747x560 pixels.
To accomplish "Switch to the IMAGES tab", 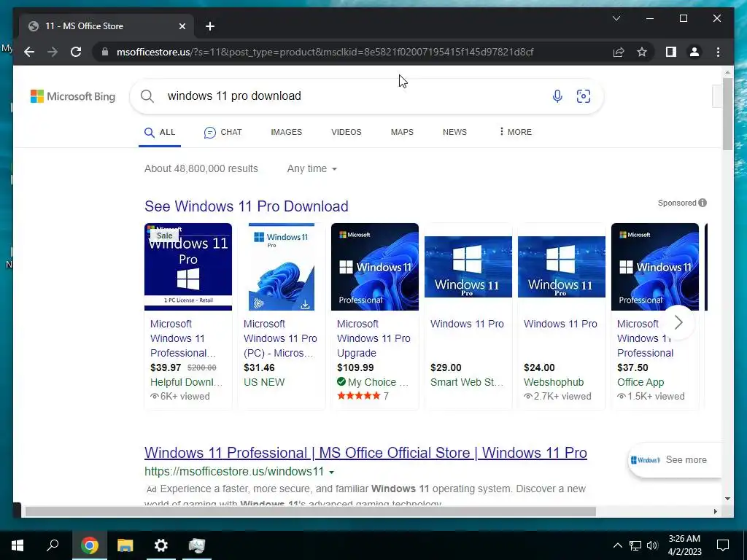I will [x=286, y=133].
